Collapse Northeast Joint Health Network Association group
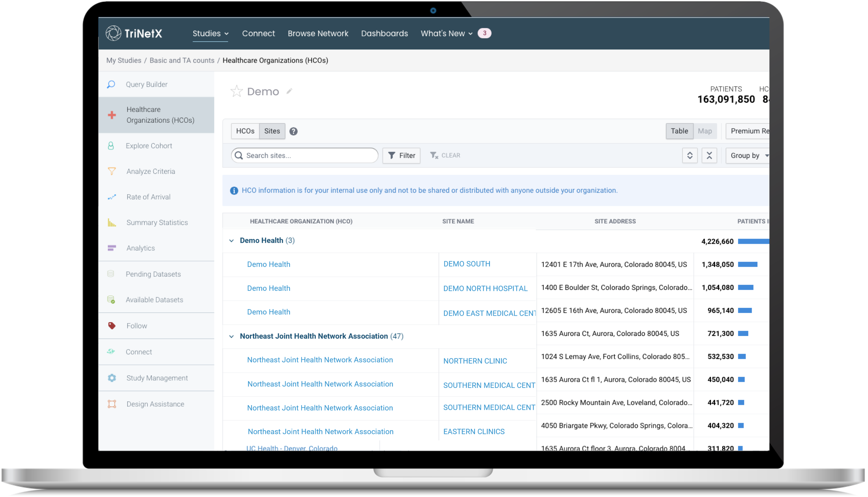The width and height of the screenshot is (868, 497). pyautogui.click(x=232, y=336)
